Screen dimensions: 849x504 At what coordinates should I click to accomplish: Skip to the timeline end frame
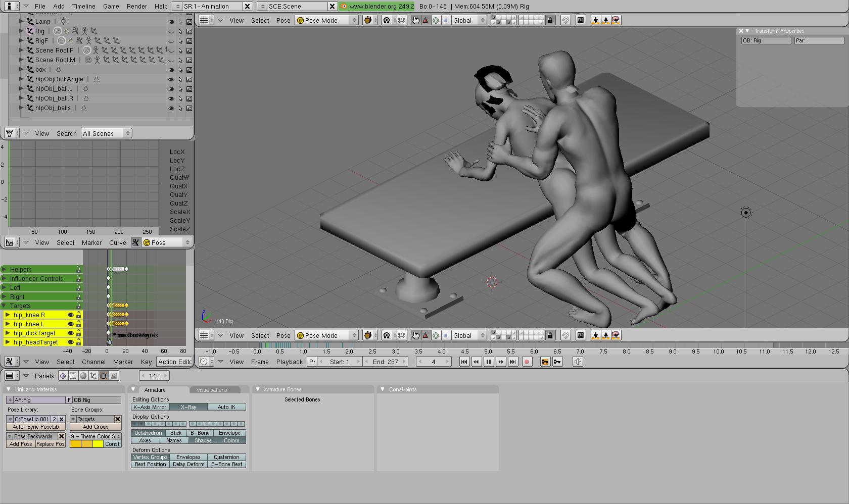click(x=512, y=362)
